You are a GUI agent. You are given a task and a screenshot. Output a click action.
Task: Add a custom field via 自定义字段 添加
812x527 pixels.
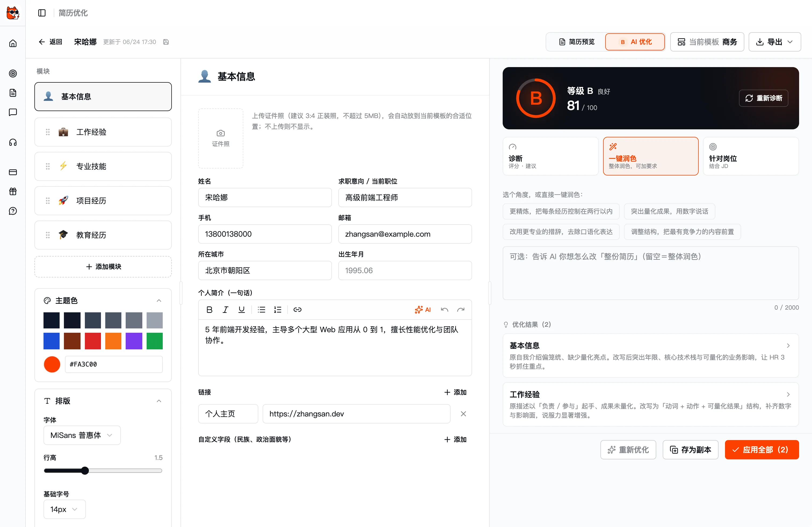[455, 440]
